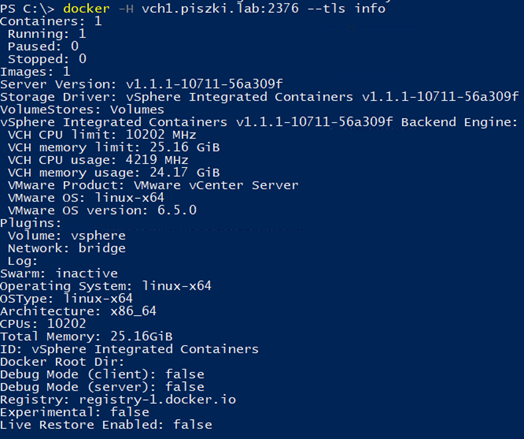Click the 'Network: bridge' plugin line
The image size is (524, 439).
pos(67,248)
